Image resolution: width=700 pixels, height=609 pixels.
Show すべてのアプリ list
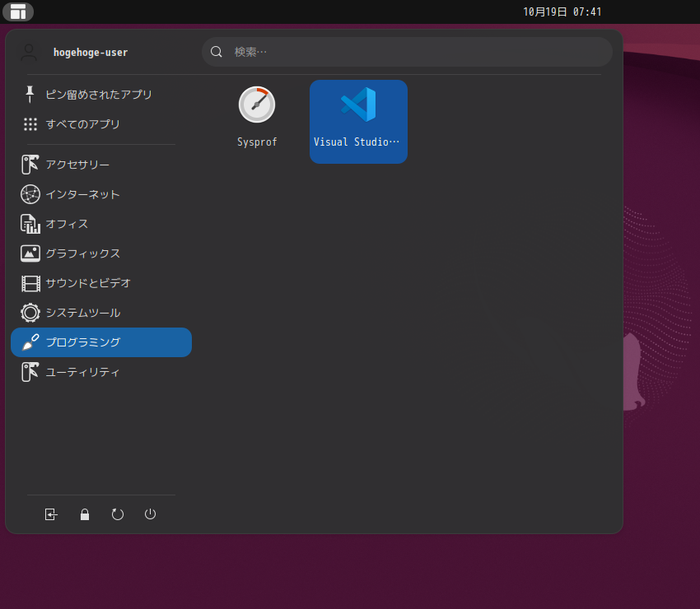[x=101, y=124]
